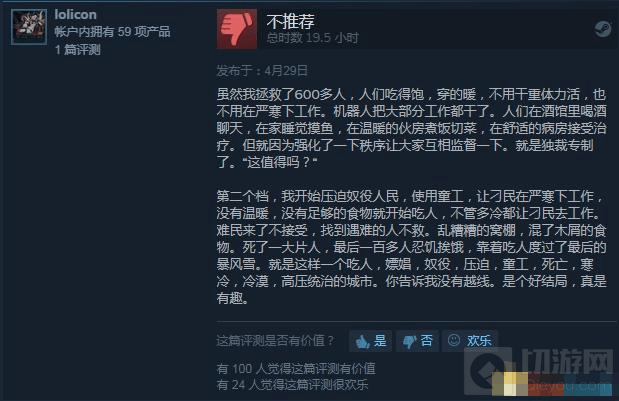Viewport: 619px width, 401px height.
Task: Open lolicon's avatar image
Action: (x=29, y=27)
